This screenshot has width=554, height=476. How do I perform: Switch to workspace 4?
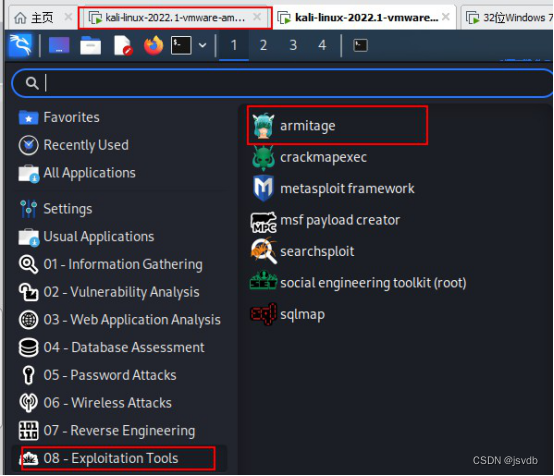point(322,45)
